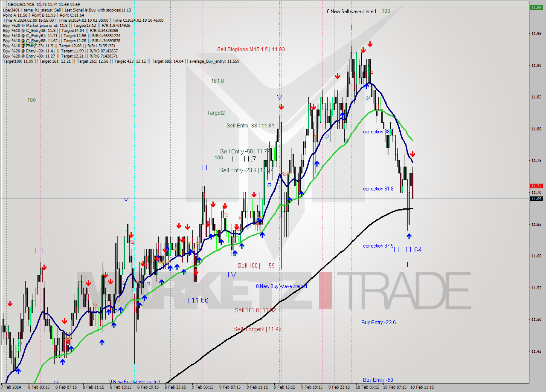Select the 11.85 price axis value
The image size is (546, 392).
[536, 97]
